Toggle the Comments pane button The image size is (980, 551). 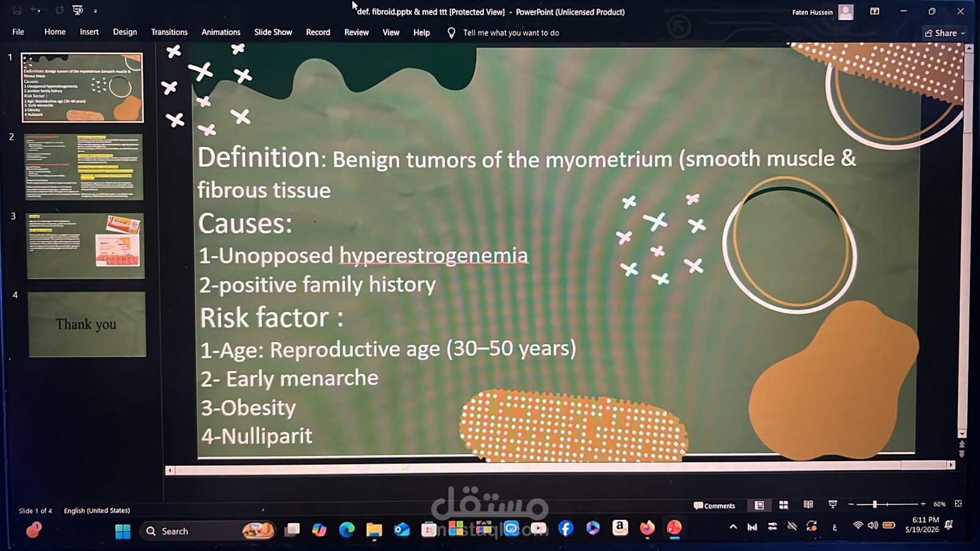(714, 506)
